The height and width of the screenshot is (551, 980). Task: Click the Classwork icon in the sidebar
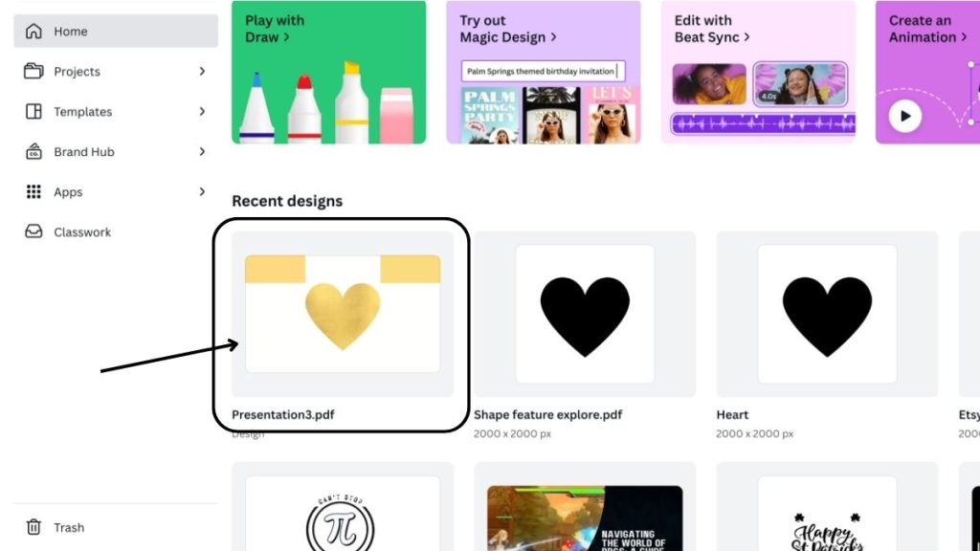pyautogui.click(x=33, y=231)
